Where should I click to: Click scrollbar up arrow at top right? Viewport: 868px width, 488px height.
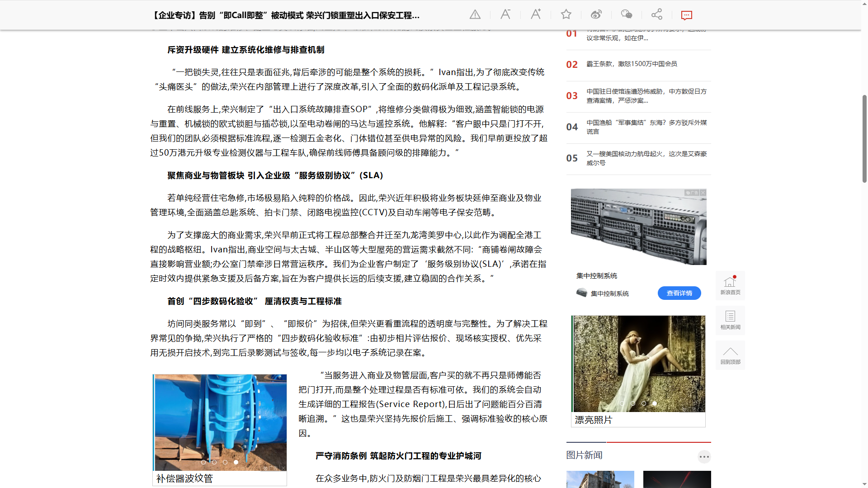pos(864,4)
